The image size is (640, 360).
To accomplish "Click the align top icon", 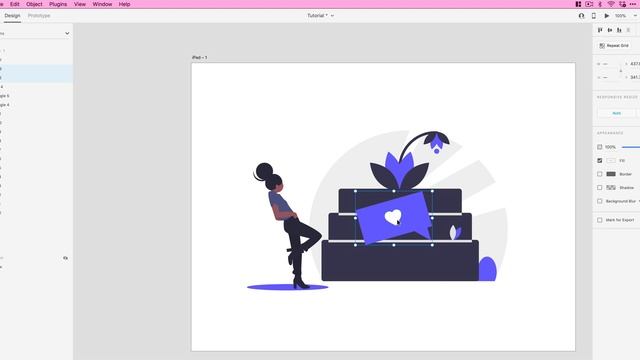I will [x=600, y=30].
